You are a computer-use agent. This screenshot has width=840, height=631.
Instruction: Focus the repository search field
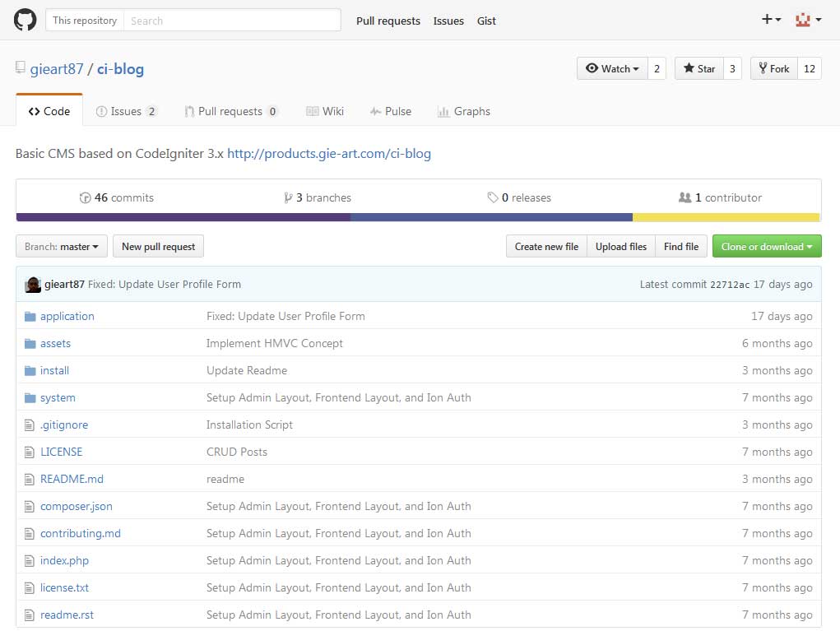pyautogui.click(x=232, y=21)
